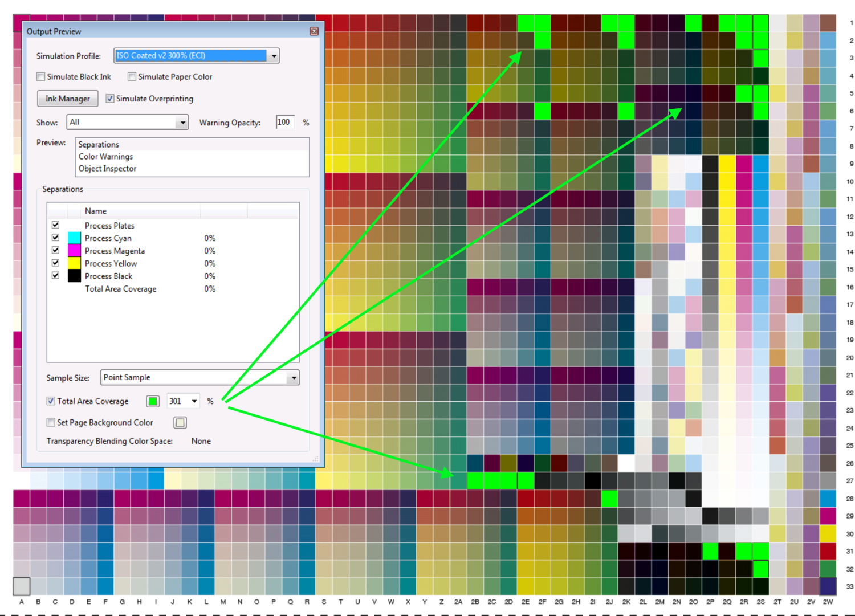Click the Process Black color icon
Image resolution: width=855 pixels, height=616 pixels.
[74, 276]
